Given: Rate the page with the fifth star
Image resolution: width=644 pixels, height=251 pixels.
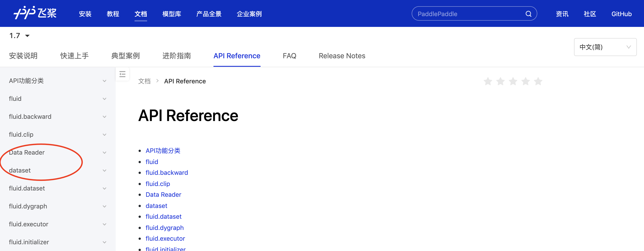Looking at the screenshot, I should tap(538, 81).
